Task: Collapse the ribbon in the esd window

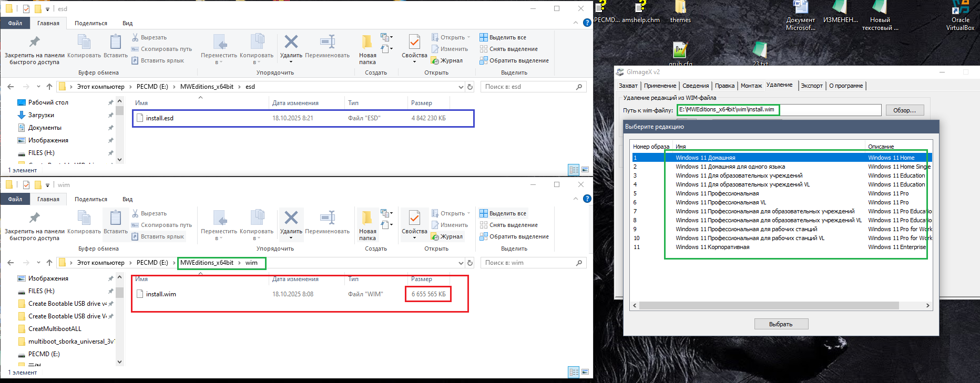Action: click(576, 23)
